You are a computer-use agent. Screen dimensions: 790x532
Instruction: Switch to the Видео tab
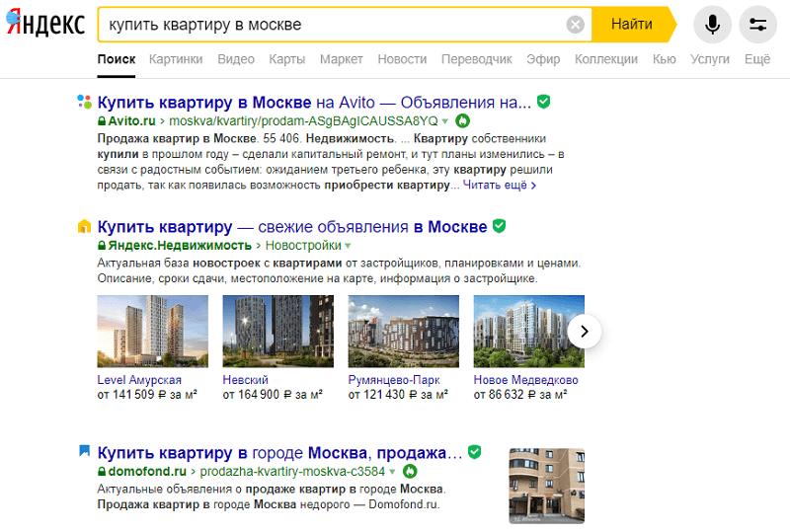(236, 59)
